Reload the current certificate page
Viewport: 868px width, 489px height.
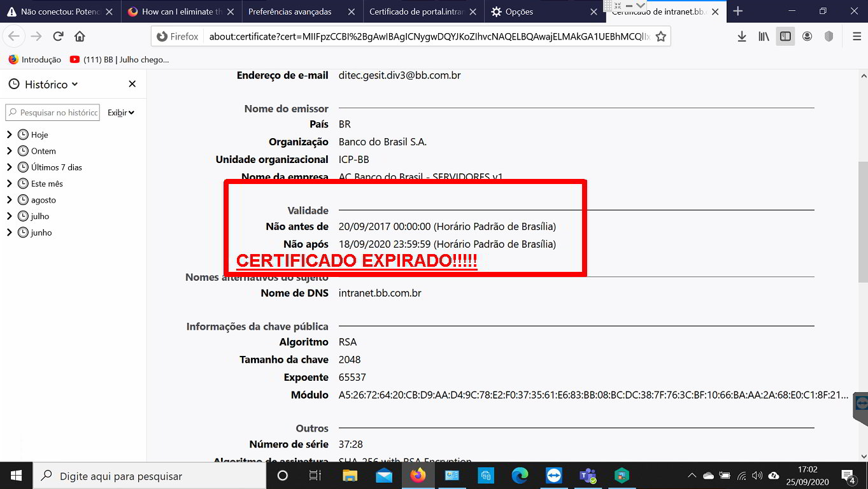[58, 36]
